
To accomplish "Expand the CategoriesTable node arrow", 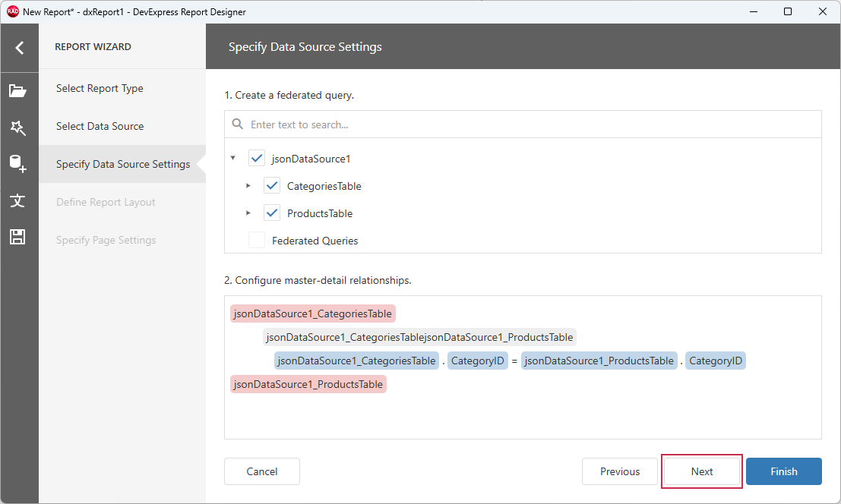I will point(248,185).
